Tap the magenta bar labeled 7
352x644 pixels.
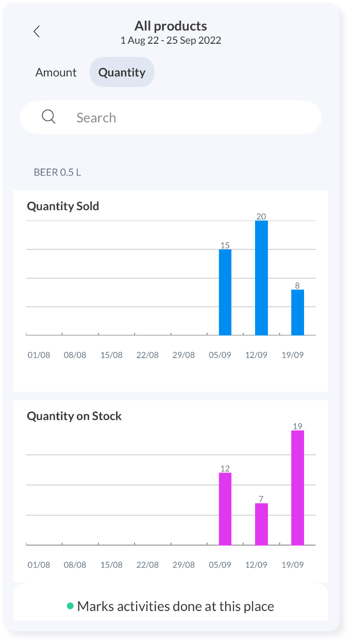[x=261, y=524]
